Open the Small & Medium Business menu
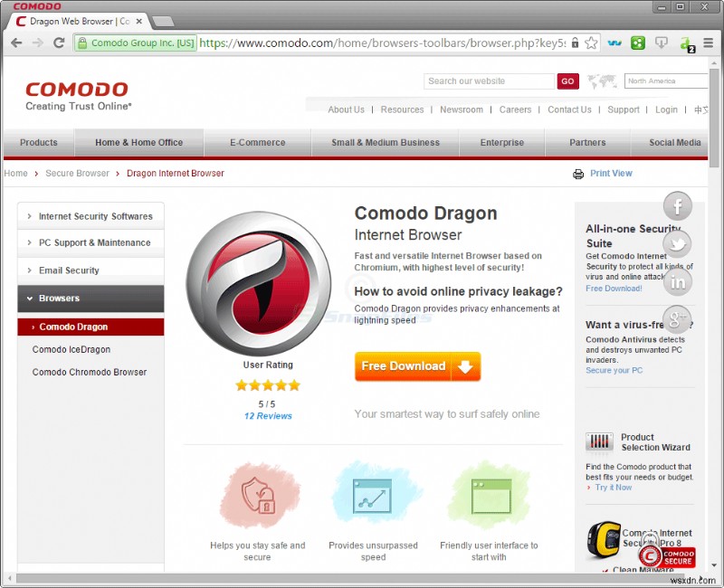This screenshot has height=588, width=724. coord(386,143)
